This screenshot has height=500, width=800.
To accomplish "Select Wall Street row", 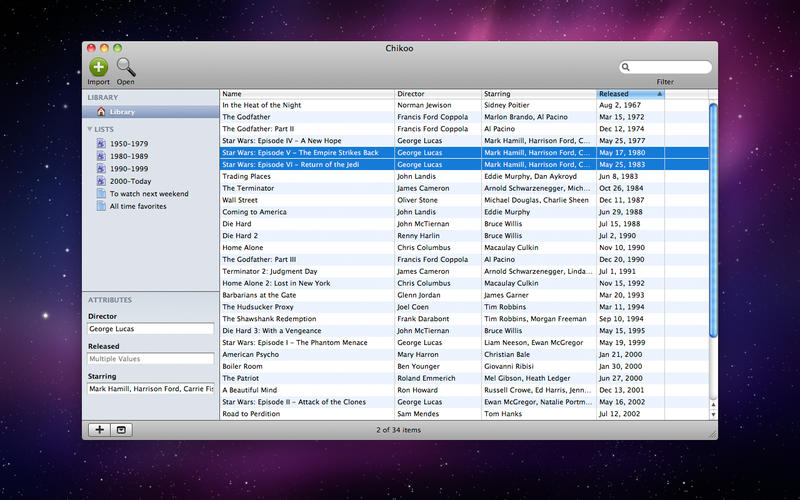I will coord(464,200).
